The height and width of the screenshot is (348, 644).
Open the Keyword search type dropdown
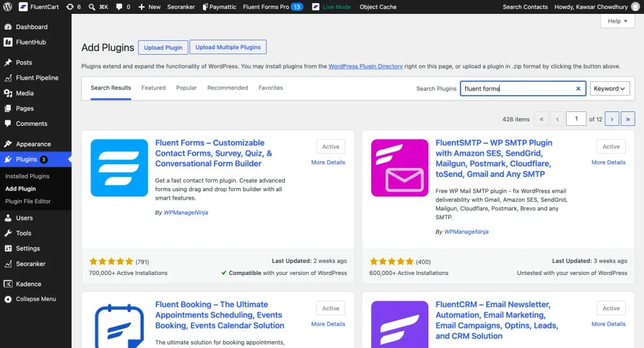click(609, 88)
